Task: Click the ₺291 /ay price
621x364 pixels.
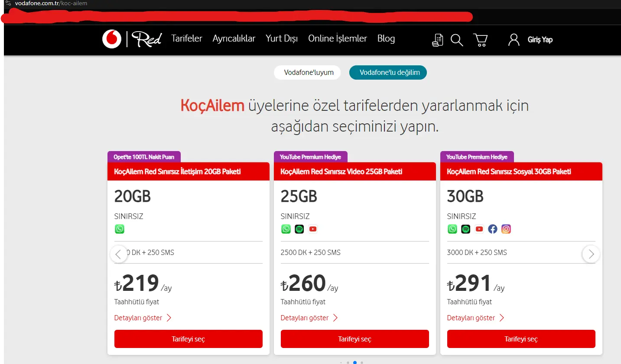Action: click(476, 283)
